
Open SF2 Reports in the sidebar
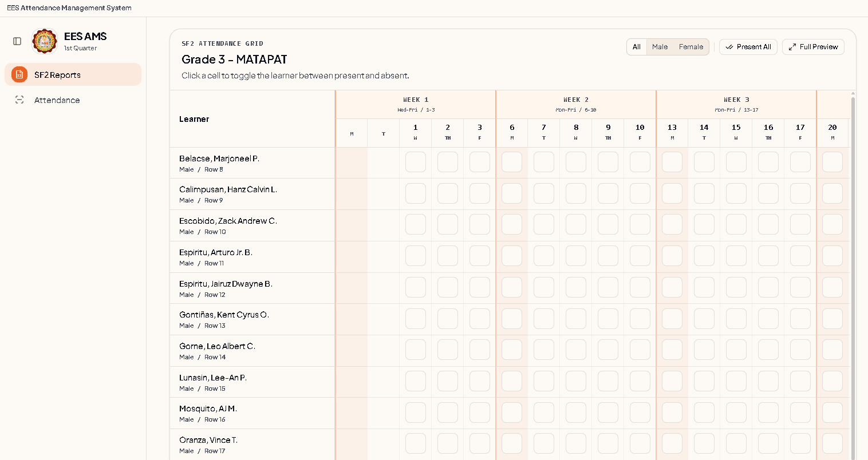point(73,74)
